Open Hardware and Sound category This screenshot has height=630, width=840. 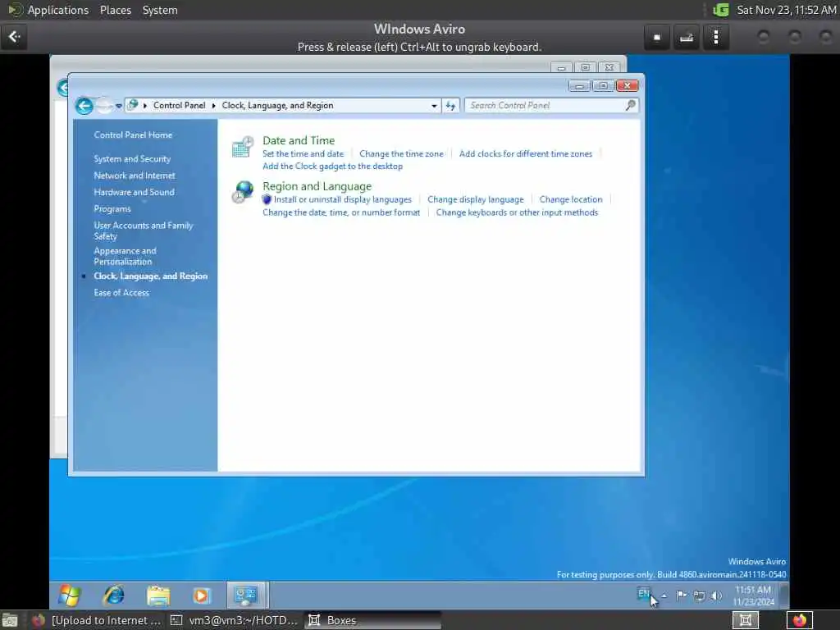[134, 192]
